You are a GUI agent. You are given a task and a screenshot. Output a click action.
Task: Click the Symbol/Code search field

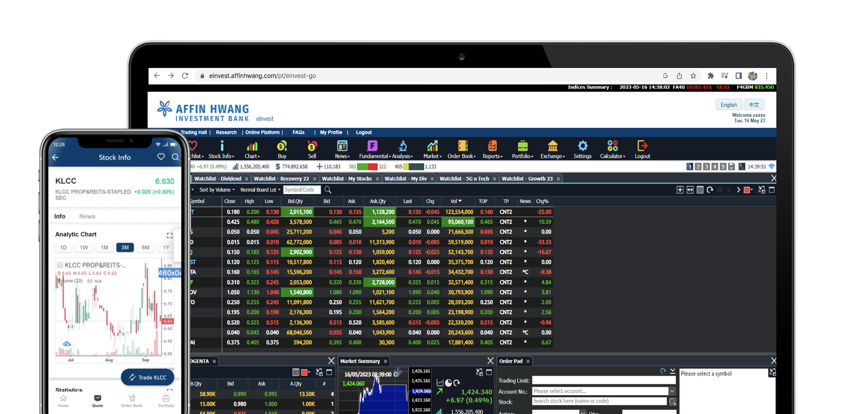point(302,190)
